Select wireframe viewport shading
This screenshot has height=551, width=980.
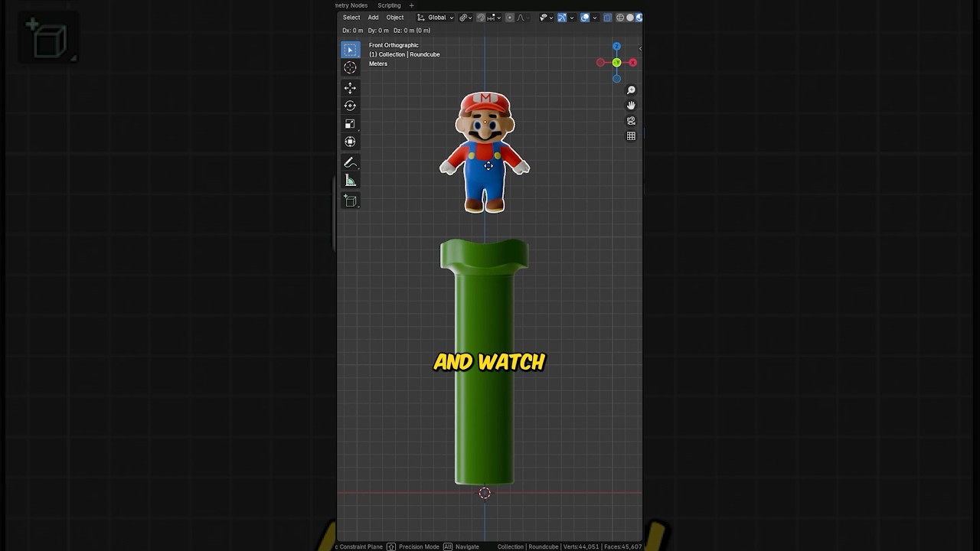[620, 18]
